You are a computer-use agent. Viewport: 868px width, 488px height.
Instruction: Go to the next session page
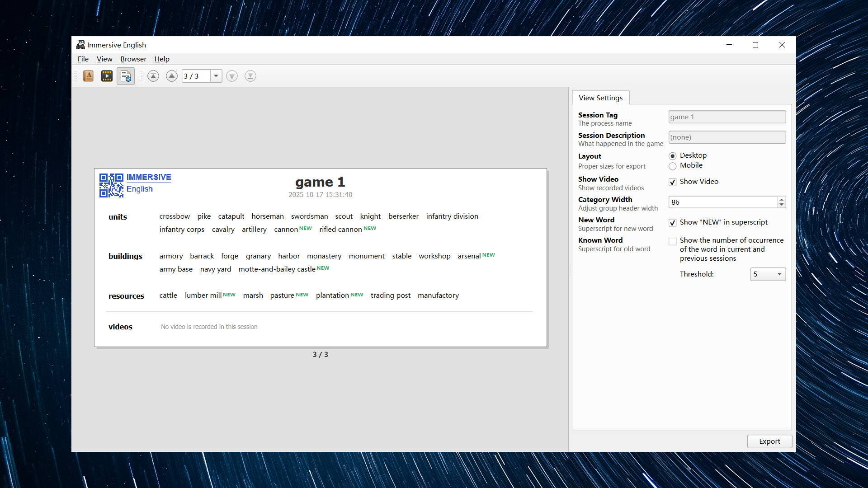click(x=232, y=76)
